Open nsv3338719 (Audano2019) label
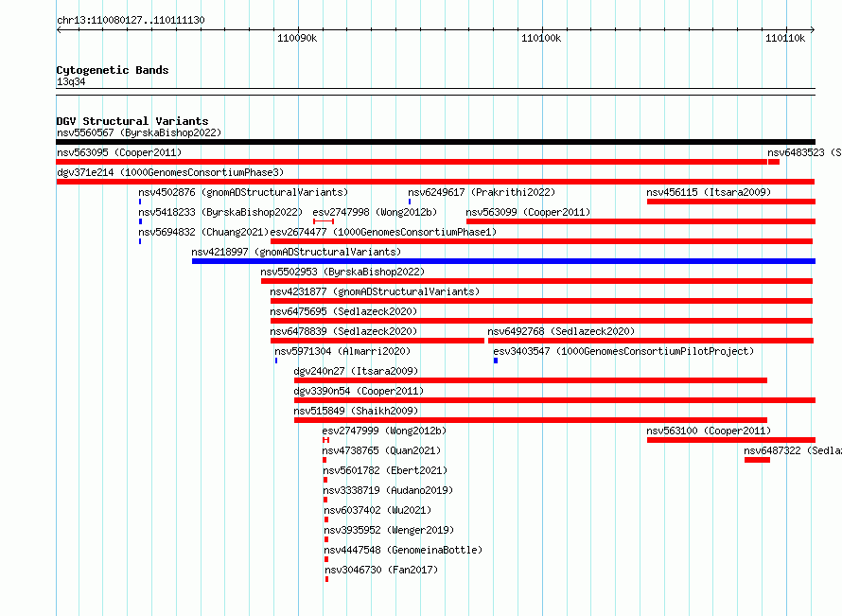 tap(388, 490)
